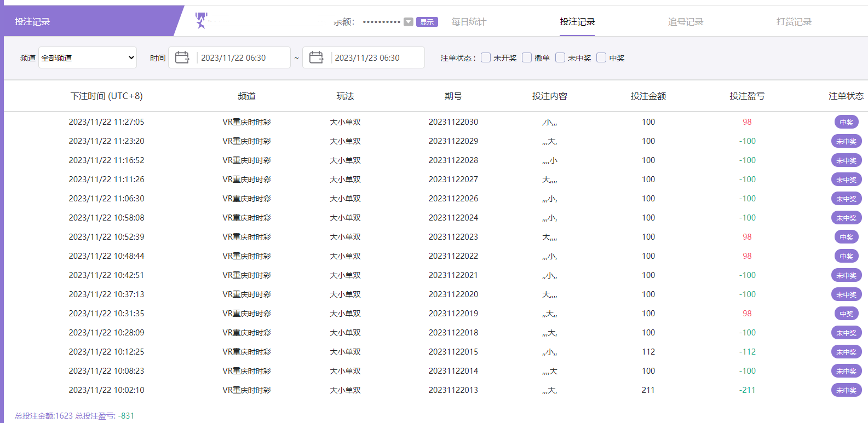Toggle the 未开奖 checkbox
The width and height of the screenshot is (868, 423).
(x=486, y=57)
